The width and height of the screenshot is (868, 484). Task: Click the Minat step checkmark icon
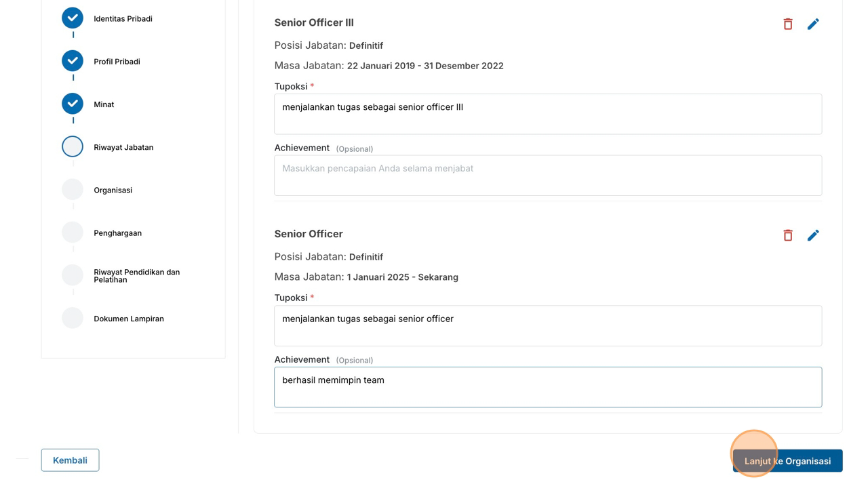73,104
